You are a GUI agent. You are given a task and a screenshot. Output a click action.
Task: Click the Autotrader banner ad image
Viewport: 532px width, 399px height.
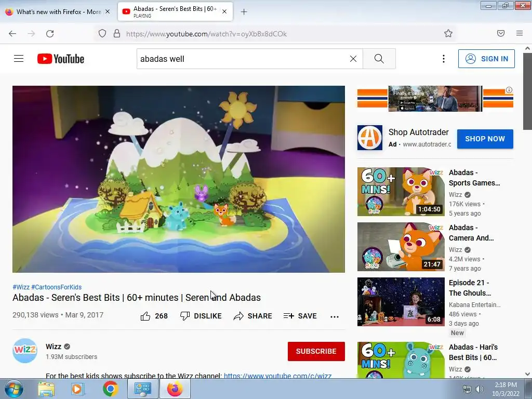pos(435,98)
